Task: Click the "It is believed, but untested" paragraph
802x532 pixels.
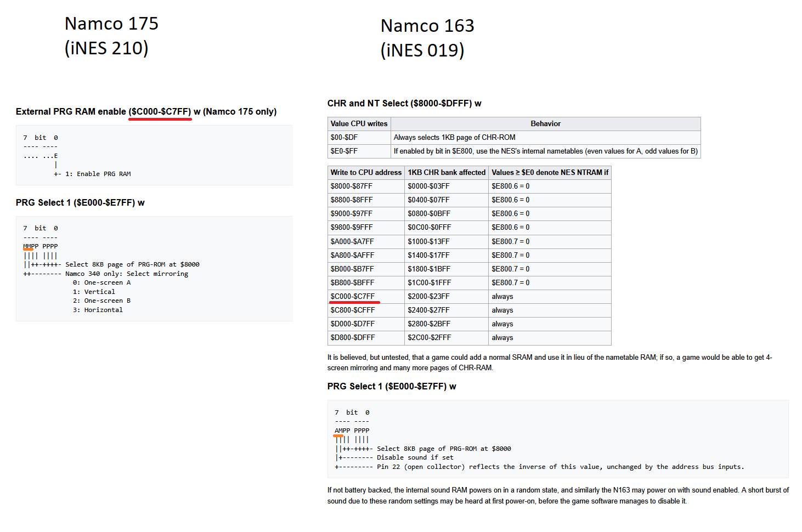Action: [550, 363]
